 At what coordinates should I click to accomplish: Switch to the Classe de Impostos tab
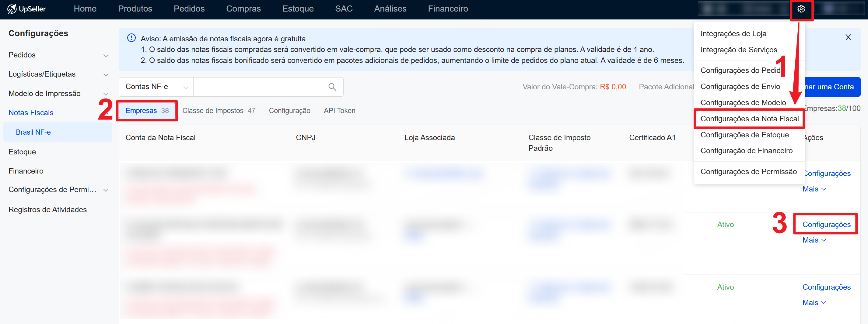point(219,111)
